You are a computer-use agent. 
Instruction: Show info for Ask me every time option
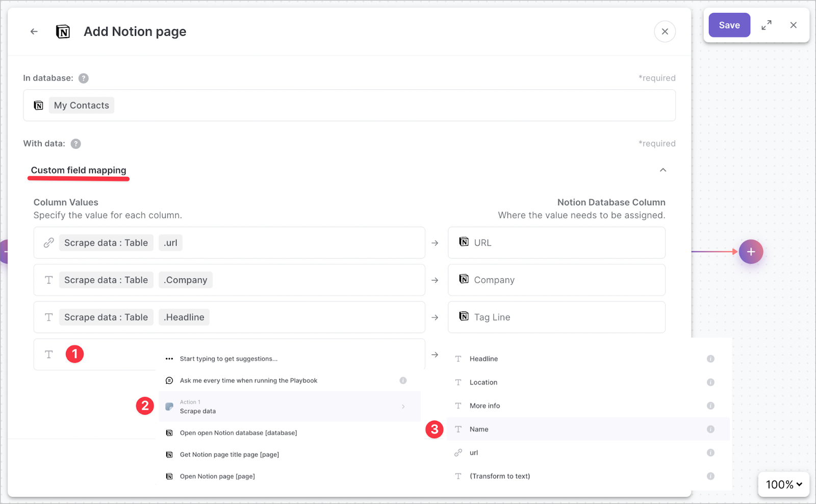pos(403,381)
